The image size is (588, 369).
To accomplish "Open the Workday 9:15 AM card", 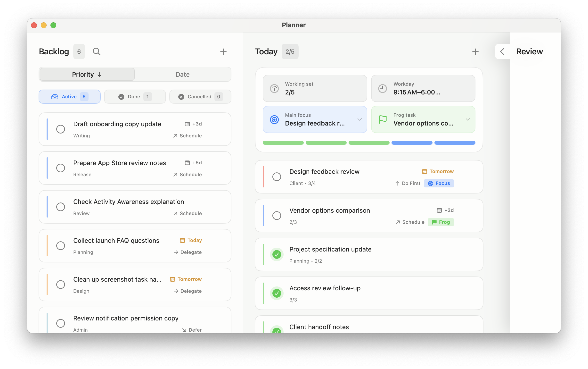I will coord(423,88).
